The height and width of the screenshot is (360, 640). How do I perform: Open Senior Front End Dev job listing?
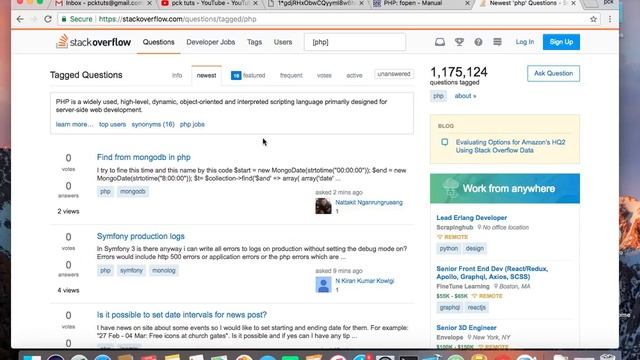492,273
